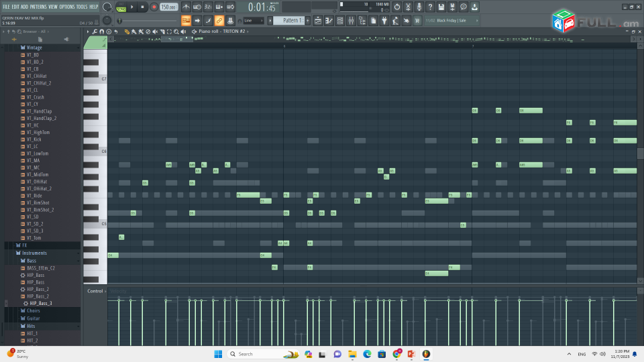The height and width of the screenshot is (362, 644).
Task: Choose the Select marquee tool
Action: tap(169, 32)
